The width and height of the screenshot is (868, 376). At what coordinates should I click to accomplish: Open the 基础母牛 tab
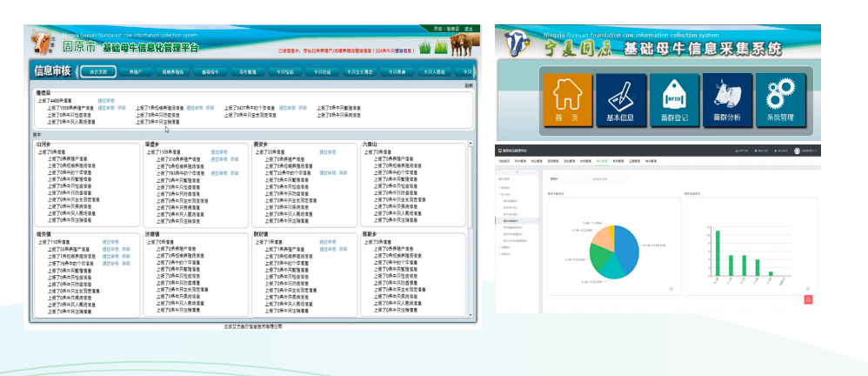210,72
